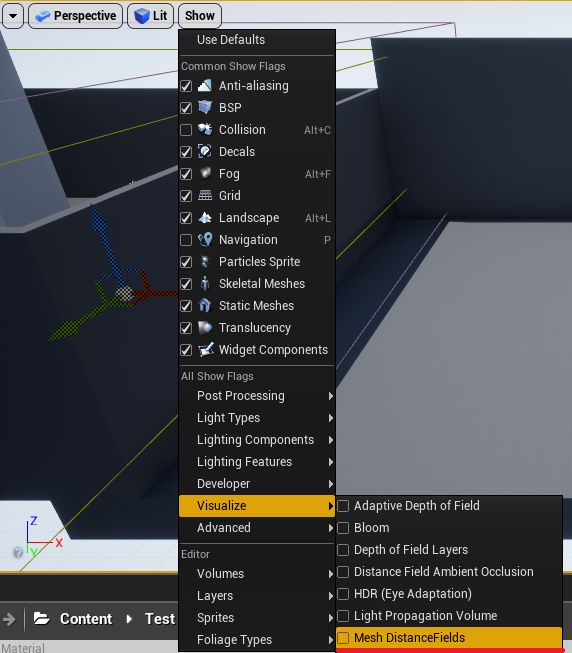Click the Anti-aliasing icon
The image size is (572, 653).
205,86
